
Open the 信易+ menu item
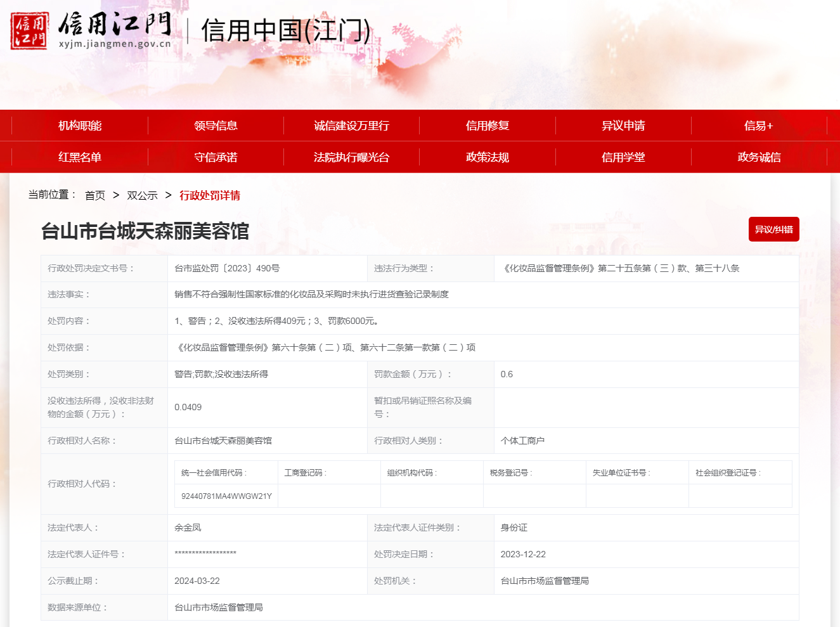pyautogui.click(x=759, y=126)
